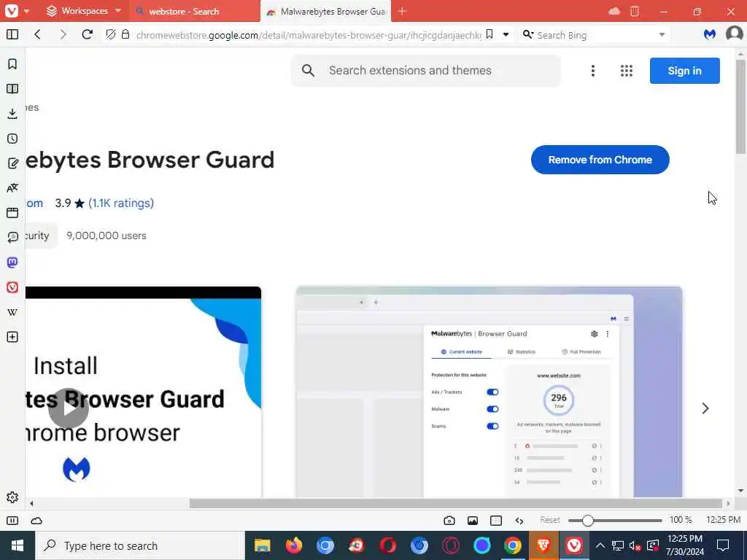The height and width of the screenshot is (560, 747).
Task: Focus Search extensions and themes field
Action: coord(425,71)
